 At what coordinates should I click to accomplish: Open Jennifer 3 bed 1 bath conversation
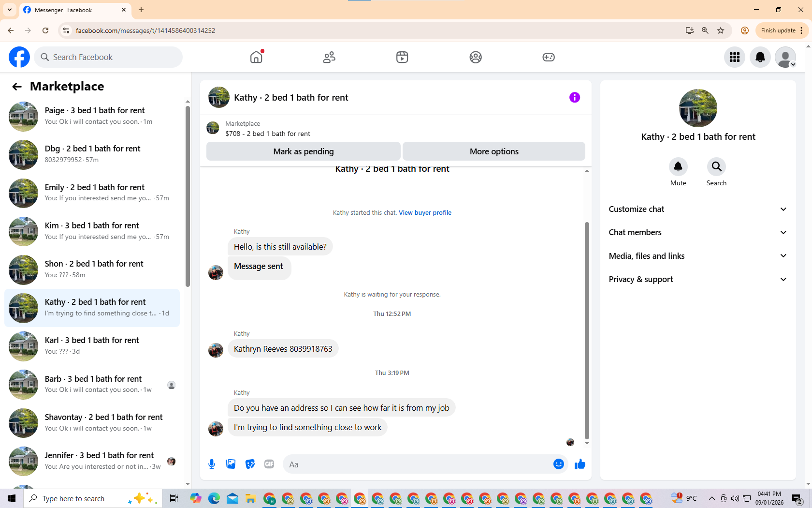92,461
